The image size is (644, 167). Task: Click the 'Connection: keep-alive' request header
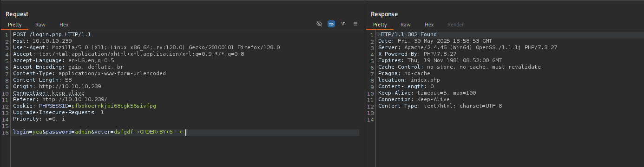pyautogui.click(x=49, y=93)
